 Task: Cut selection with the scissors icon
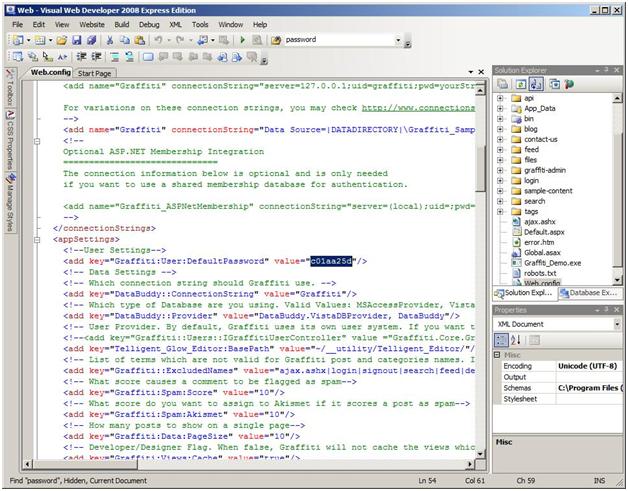[x=110, y=40]
